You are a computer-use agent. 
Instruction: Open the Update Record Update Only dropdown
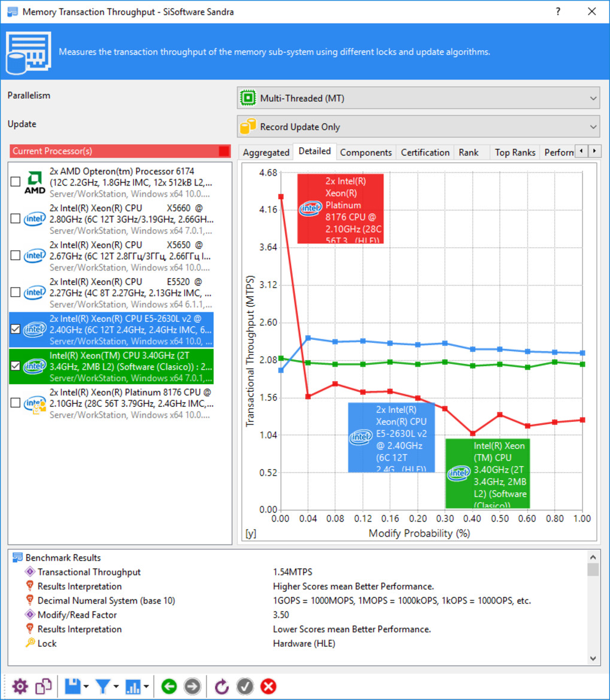pos(418,127)
